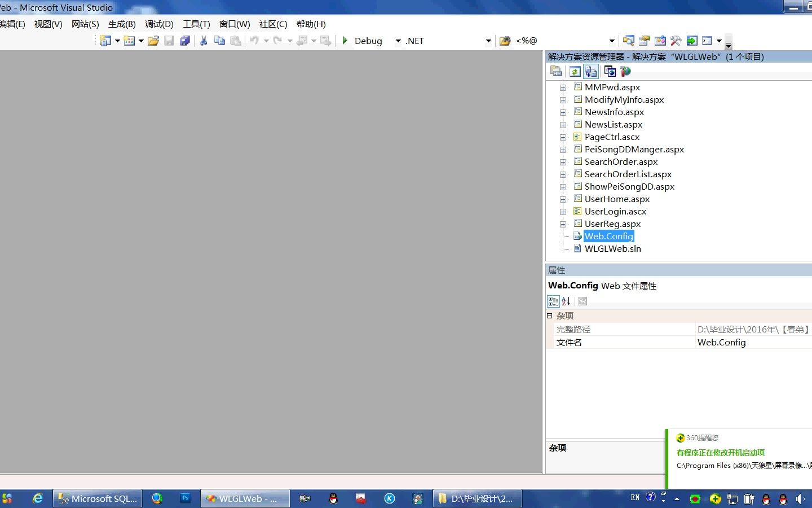Click the Start Debugging green arrow
The height and width of the screenshot is (508, 812).
(345, 40)
